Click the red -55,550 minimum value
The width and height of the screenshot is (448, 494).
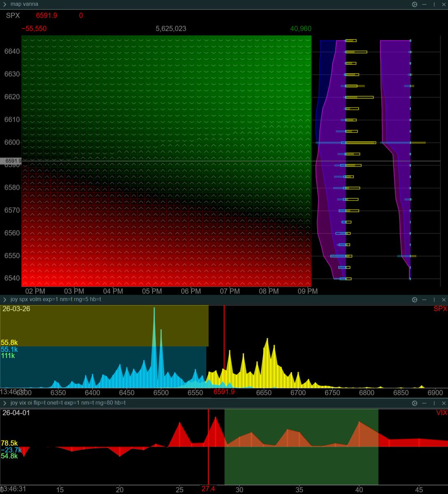(x=34, y=29)
